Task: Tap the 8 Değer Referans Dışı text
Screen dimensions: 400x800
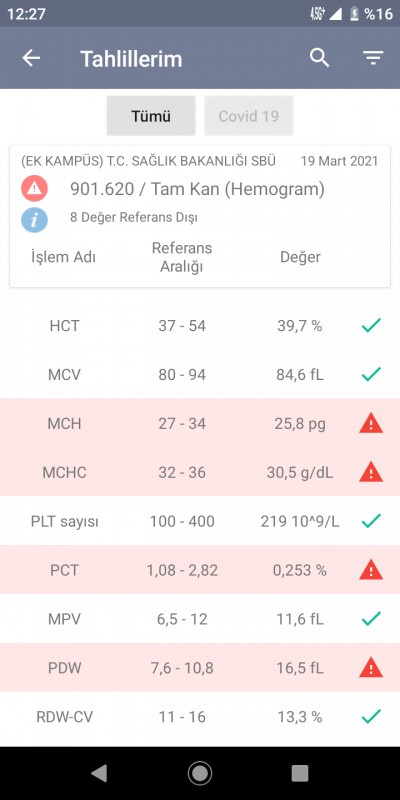Action: pos(134,218)
